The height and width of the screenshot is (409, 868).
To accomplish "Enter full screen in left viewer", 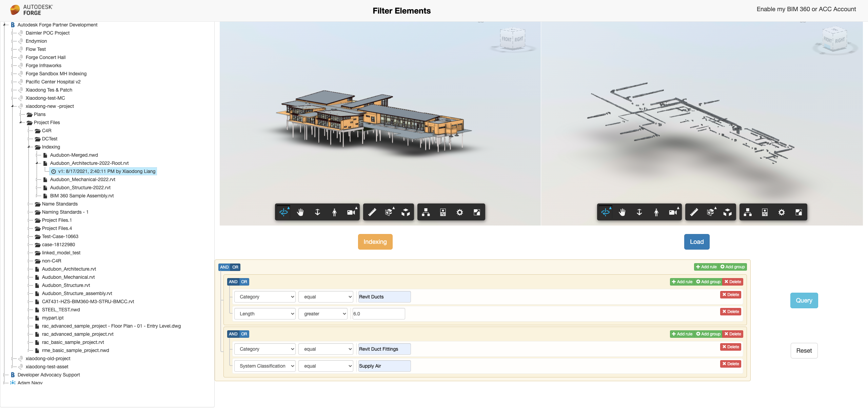I will [x=476, y=212].
